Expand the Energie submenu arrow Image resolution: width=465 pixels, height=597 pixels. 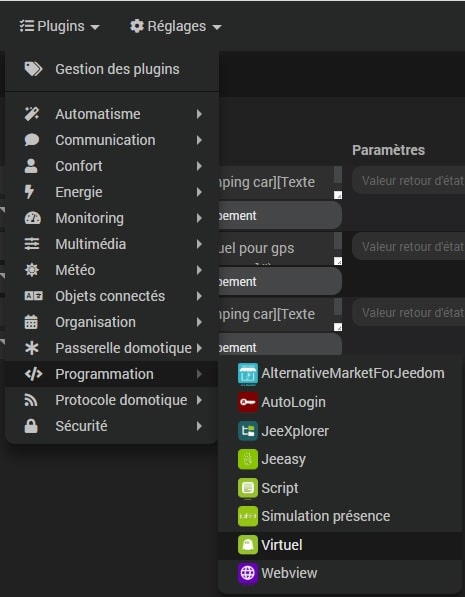tap(199, 192)
